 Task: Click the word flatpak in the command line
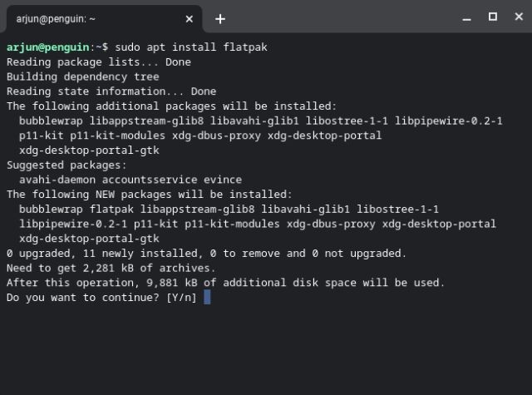pyautogui.click(x=245, y=47)
